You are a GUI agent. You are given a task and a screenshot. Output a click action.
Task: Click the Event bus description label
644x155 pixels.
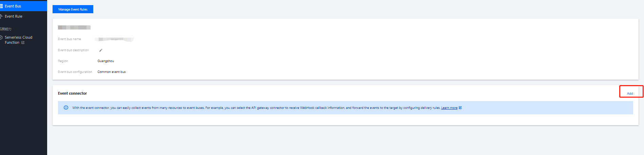pyautogui.click(x=73, y=50)
